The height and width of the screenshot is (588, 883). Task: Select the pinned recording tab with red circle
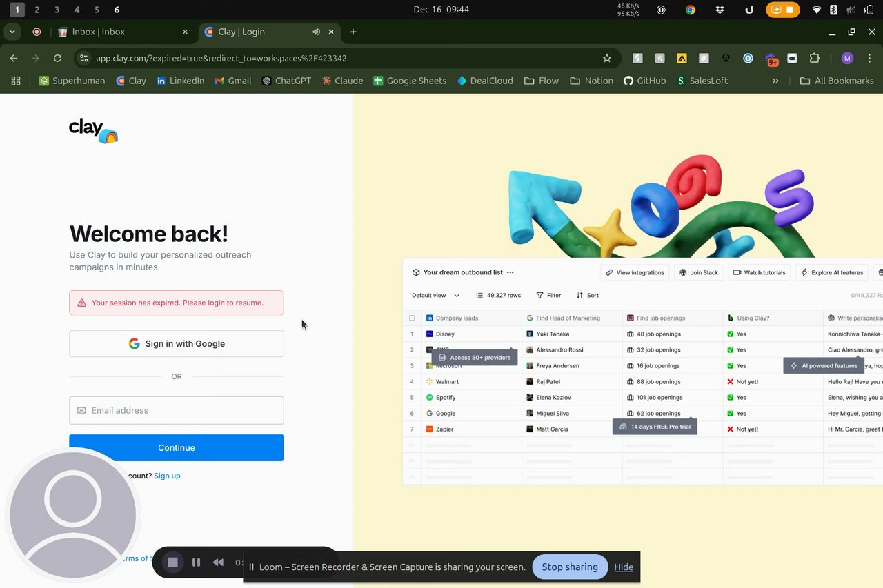(x=37, y=32)
